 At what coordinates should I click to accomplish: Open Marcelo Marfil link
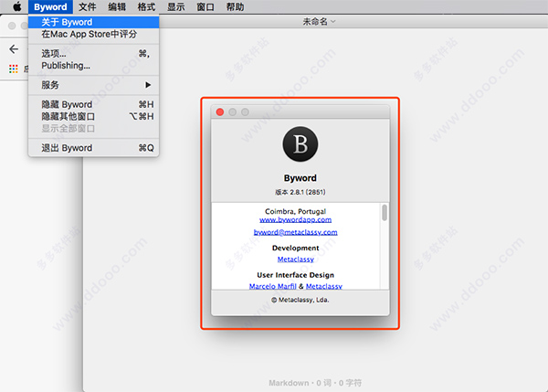(x=272, y=286)
